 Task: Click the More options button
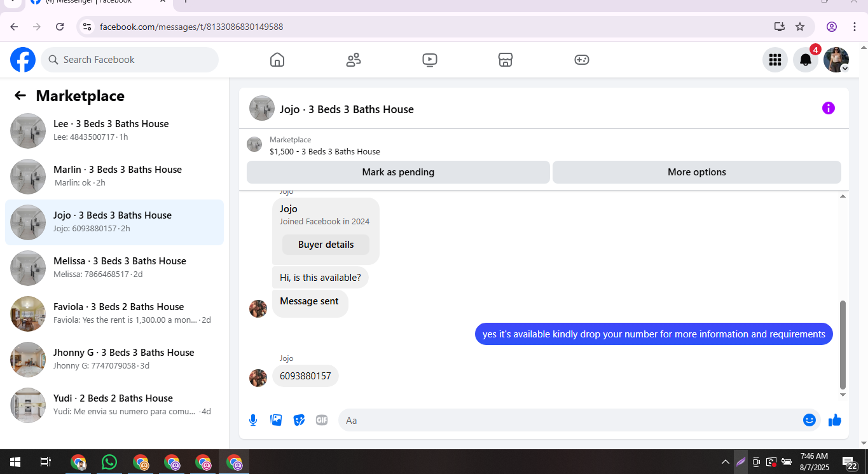pyautogui.click(x=697, y=172)
